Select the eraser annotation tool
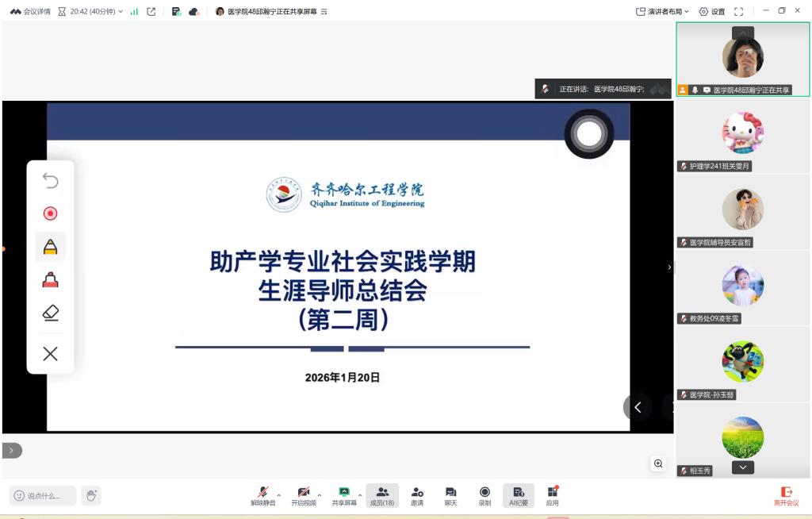 (50, 313)
